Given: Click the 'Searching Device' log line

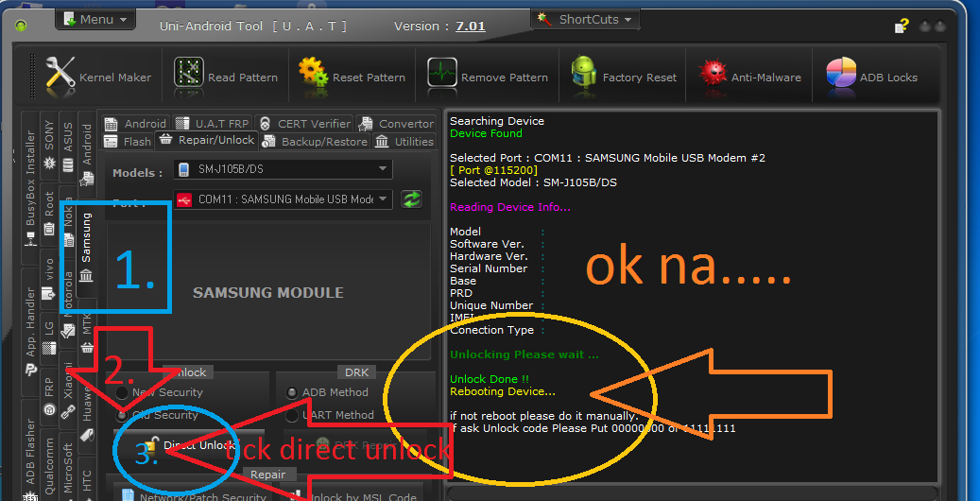Looking at the screenshot, I should 497,121.
